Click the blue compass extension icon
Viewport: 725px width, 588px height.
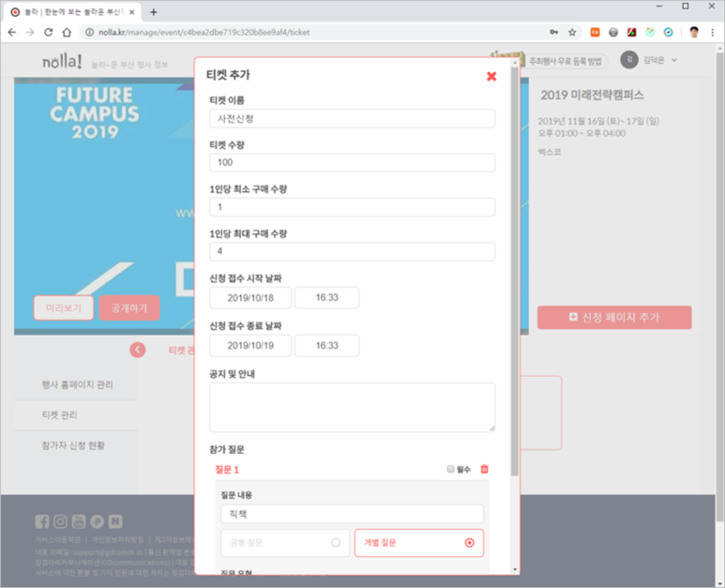click(668, 33)
